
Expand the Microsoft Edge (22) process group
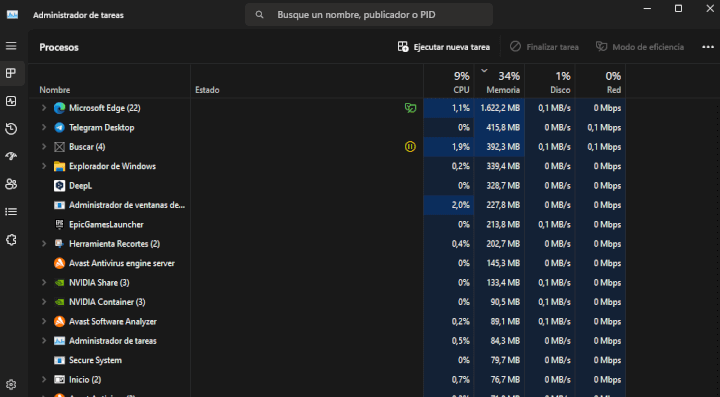pos(44,108)
